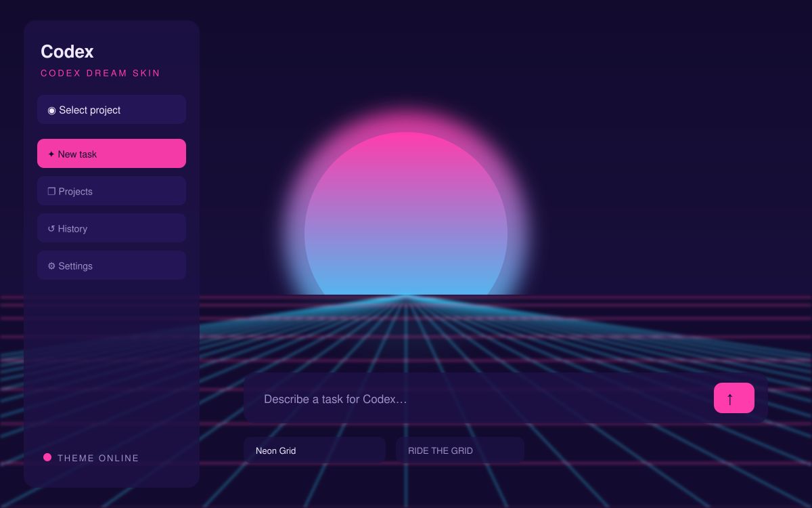
Task: Open the History section
Action: 112,228
